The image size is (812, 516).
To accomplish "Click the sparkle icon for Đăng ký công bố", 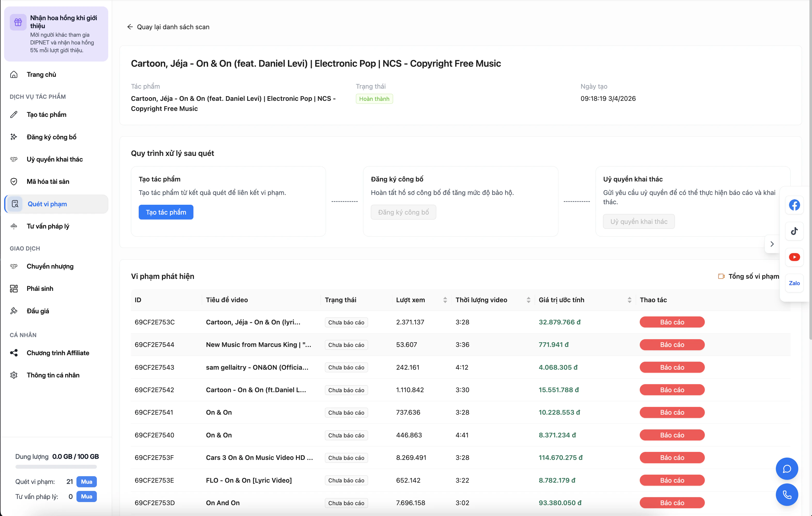I will click(14, 137).
